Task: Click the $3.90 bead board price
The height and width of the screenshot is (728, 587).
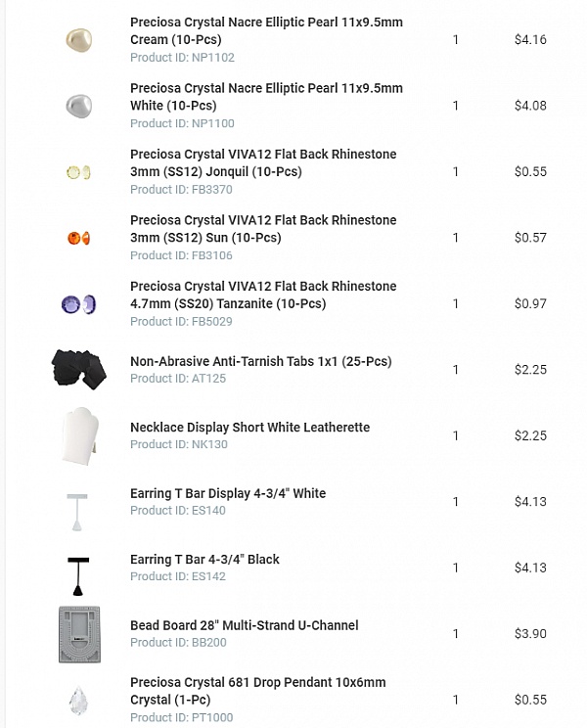Action: coord(530,634)
